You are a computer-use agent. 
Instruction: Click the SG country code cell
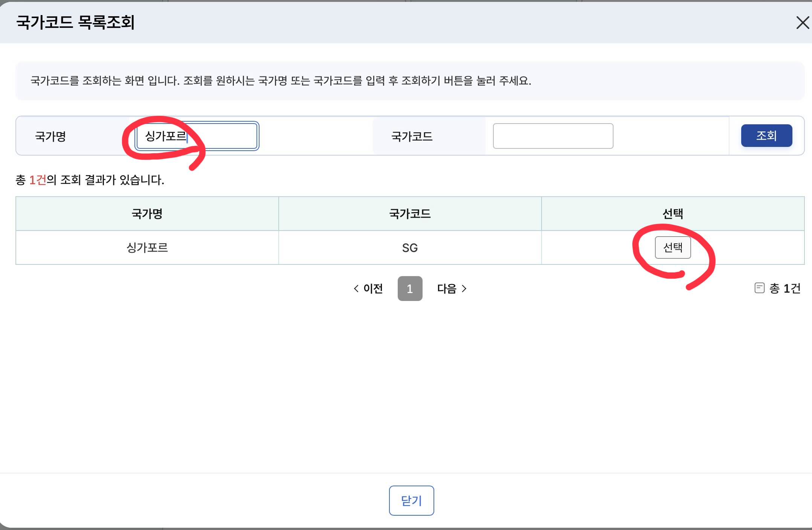[410, 248]
